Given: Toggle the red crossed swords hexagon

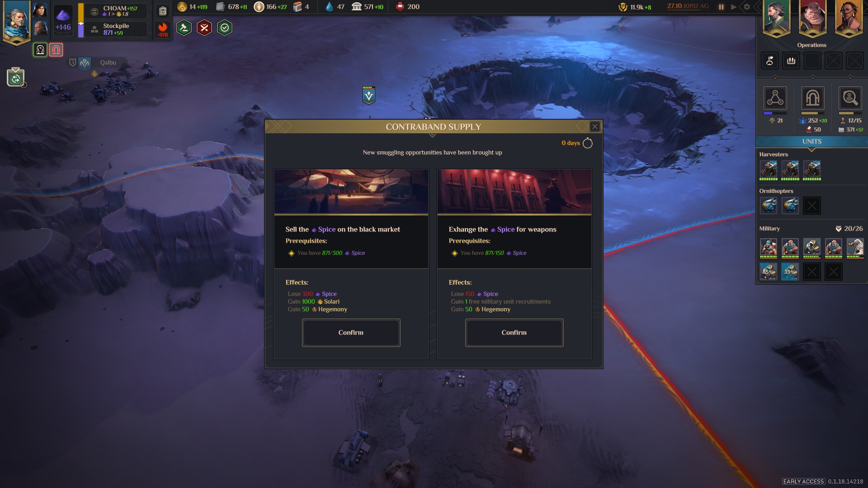Looking at the screenshot, I should tap(204, 28).
